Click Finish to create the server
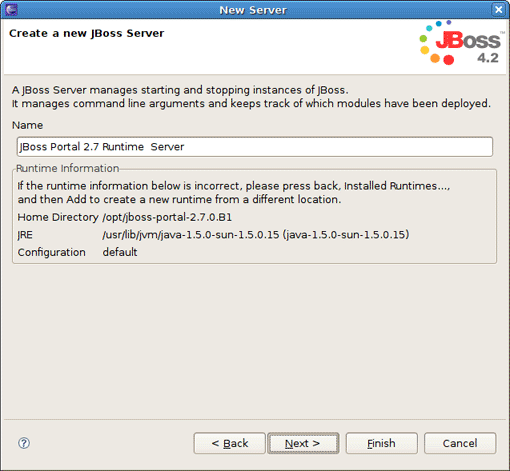The image size is (510, 471). coord(382,443)
